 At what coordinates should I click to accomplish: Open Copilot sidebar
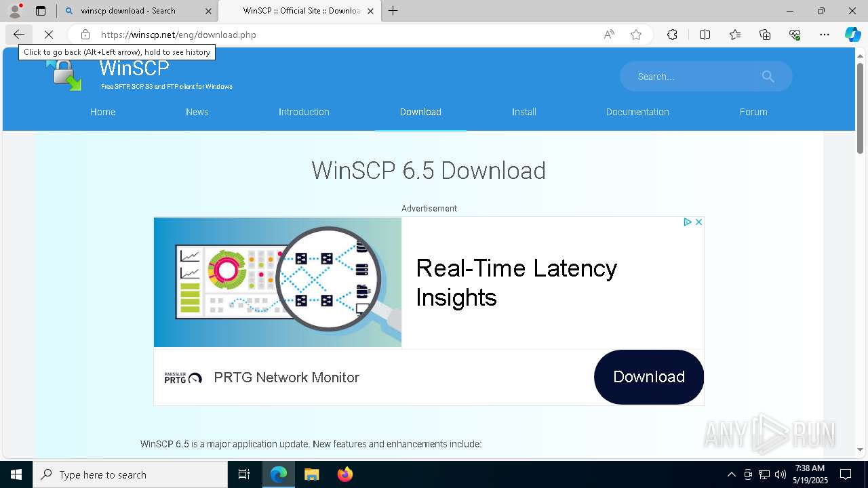[852, 35]
